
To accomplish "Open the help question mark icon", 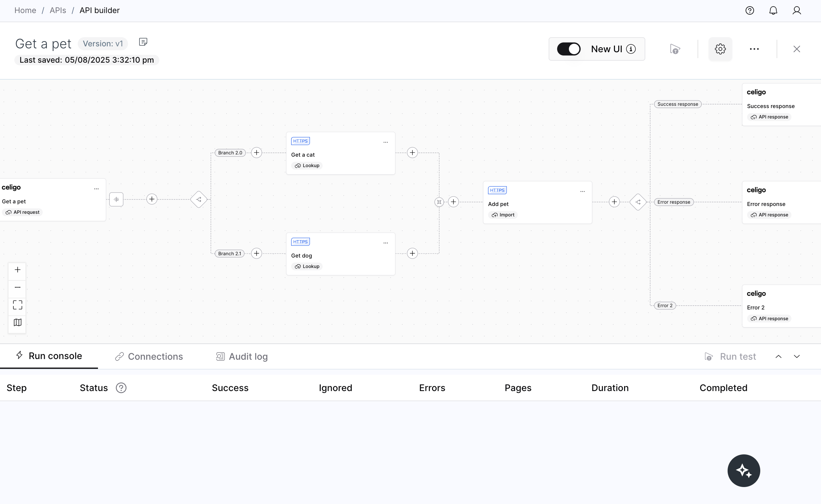I will pyautogui.click(x=749, y=11).
